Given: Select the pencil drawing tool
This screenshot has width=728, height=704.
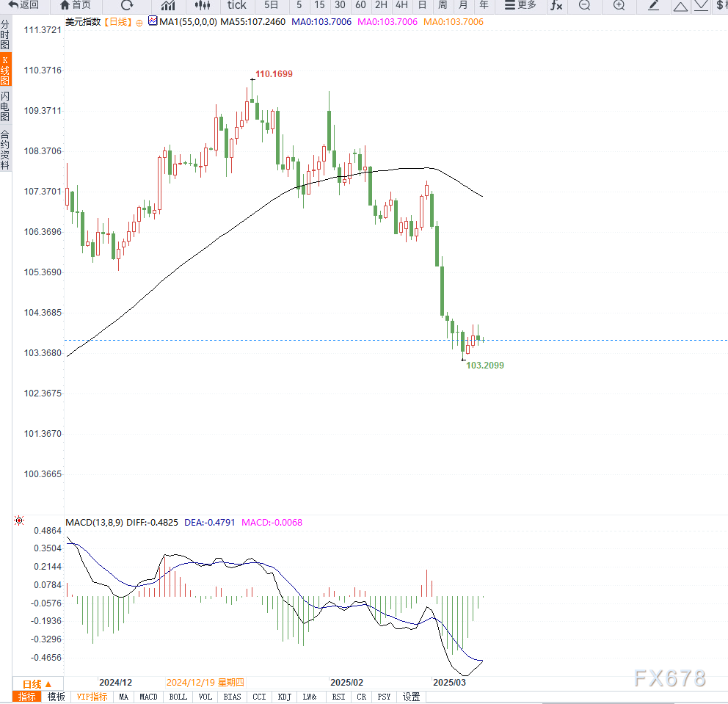Looking at the screenshot, I should point(653,5).
